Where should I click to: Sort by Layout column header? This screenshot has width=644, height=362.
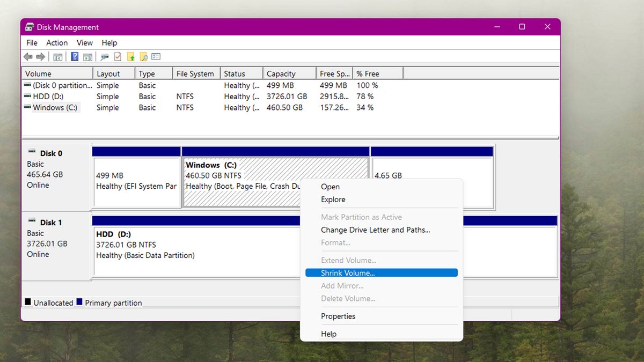pos(114,74)
